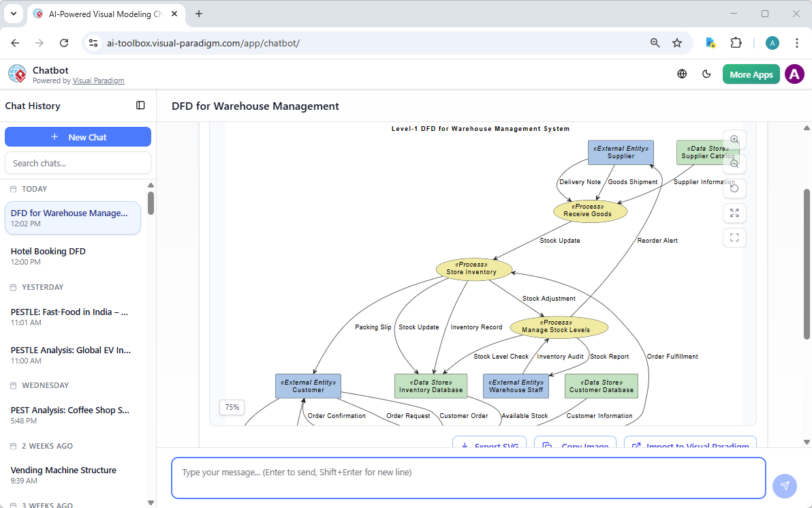Click the 75% zoom level control

[232, 407]
